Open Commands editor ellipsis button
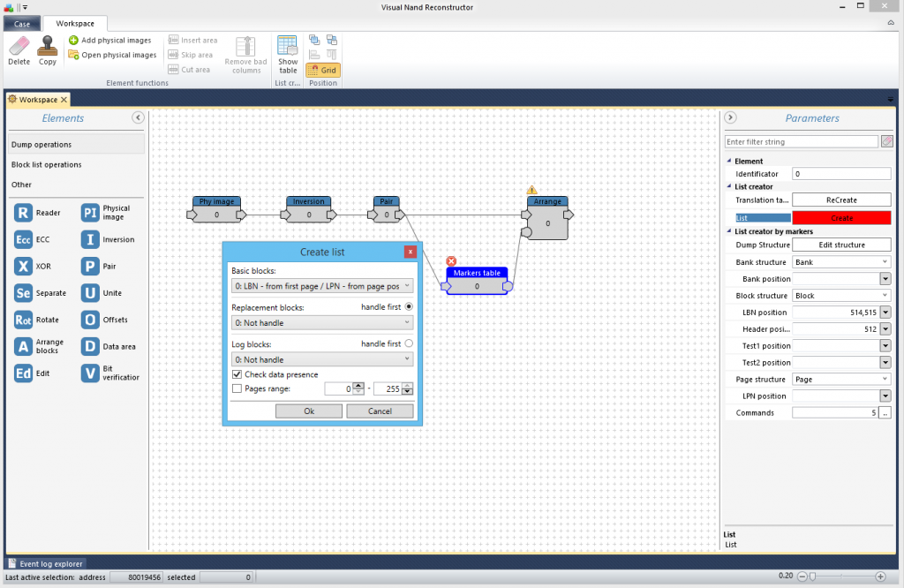 click(x=885, y=413)
